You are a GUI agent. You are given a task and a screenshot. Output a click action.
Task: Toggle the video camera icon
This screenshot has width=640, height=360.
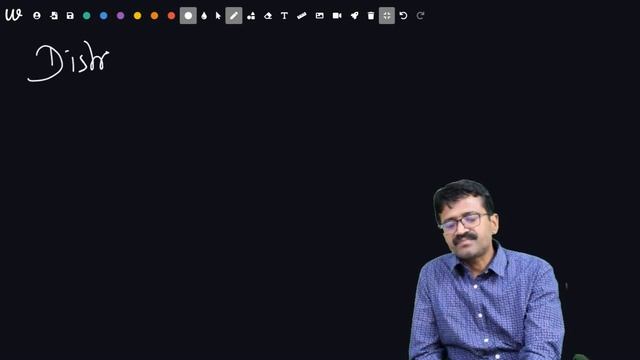pos(337,16)
